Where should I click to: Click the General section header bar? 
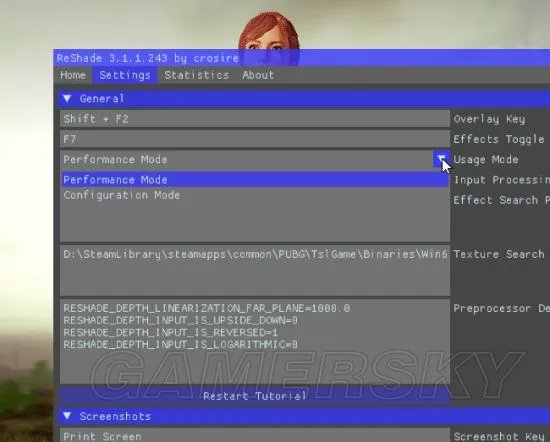pyautogui.click(x=304, y=99)
